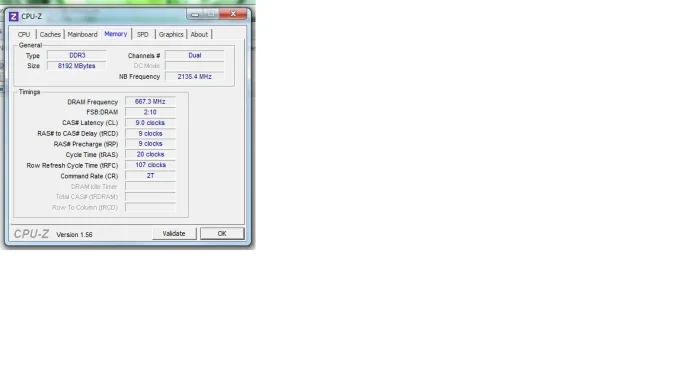Click the 20 clocks tRAS value

(150, 155)
